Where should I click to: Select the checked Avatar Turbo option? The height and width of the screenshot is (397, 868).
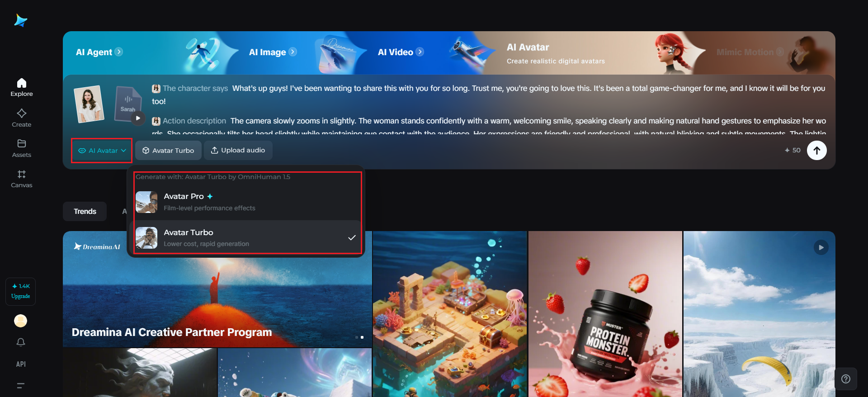[246, 237]
